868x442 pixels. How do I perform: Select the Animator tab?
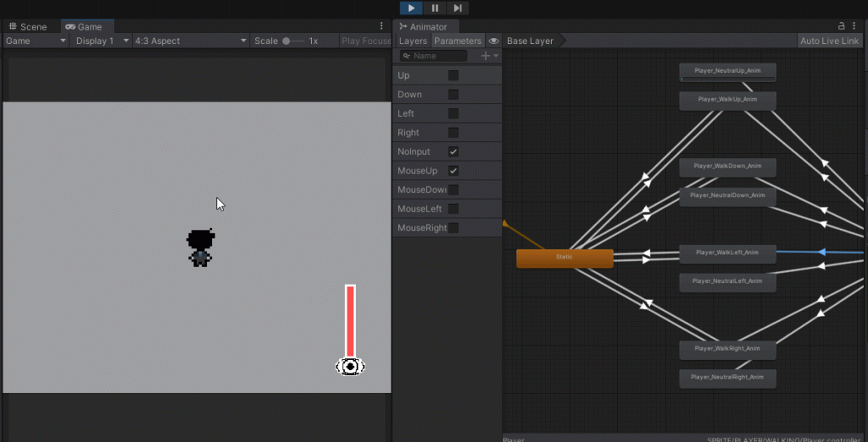click(x=426, y=26)
